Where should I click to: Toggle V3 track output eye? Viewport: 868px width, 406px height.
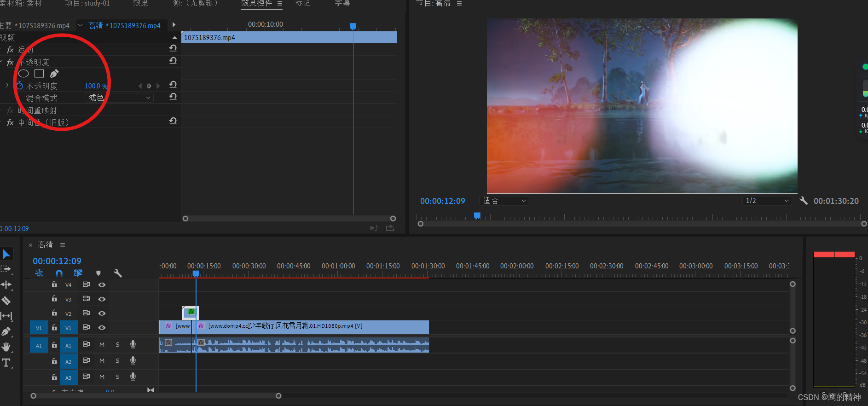(102, 299)
